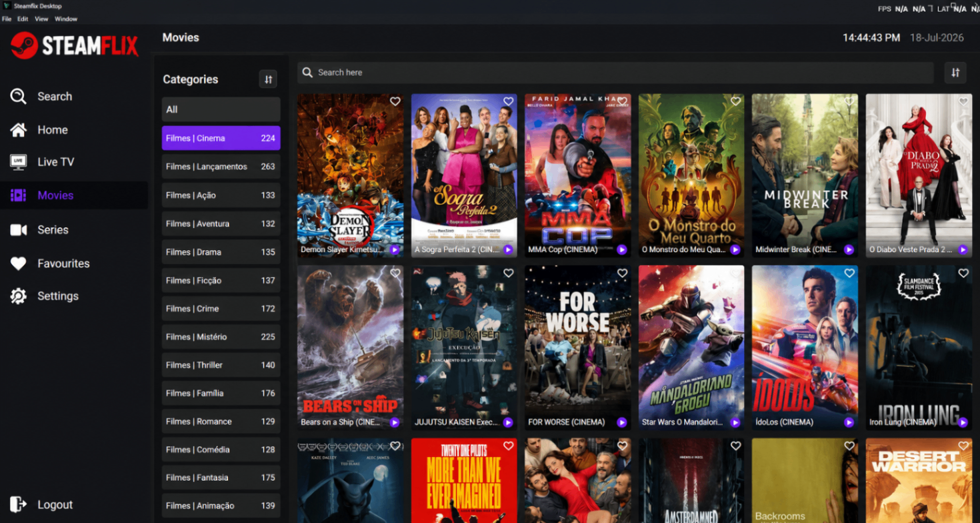Image resolution: width=980 pixels, height=523 pixels.
Task: Click the Star Wars Mandalorian play icon
Action: pyautogui.click(x=735, y=422)
